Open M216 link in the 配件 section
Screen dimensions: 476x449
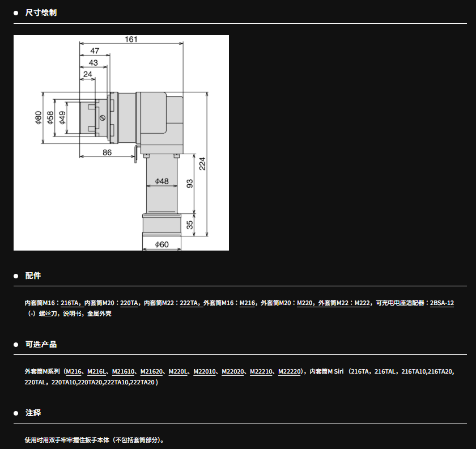coord(247,303)
